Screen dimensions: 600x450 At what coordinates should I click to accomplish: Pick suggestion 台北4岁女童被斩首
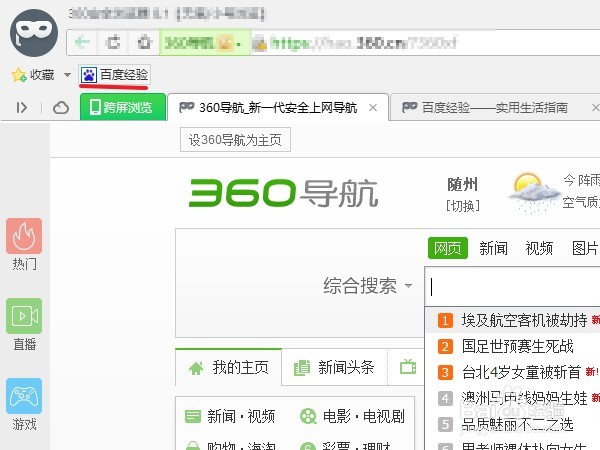click(x=521, y=372)
